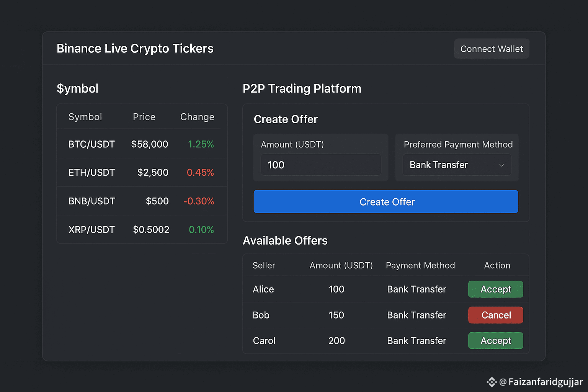Click the Available Offers heading

pyautogui.click(x=285, y=240)
